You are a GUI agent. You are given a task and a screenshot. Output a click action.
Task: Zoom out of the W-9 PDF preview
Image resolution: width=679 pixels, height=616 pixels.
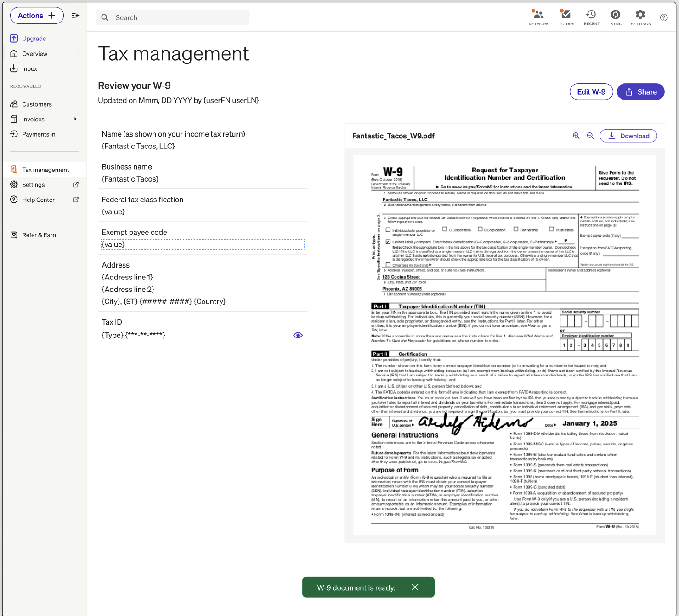590,136
